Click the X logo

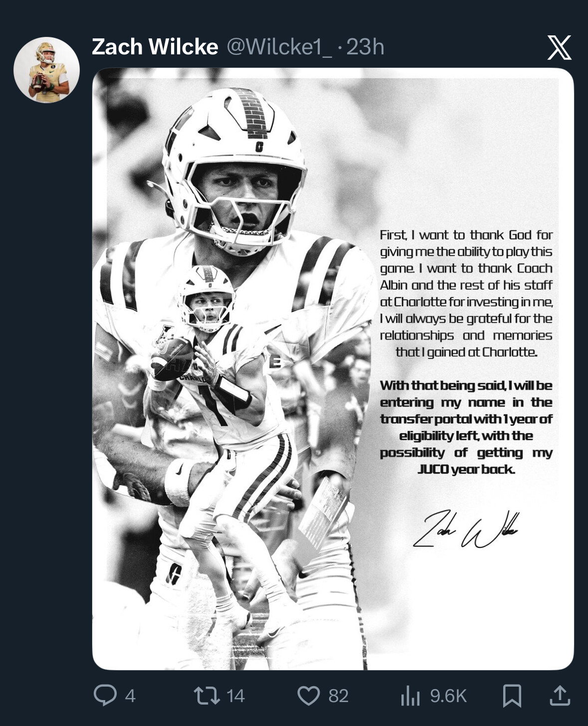tap(559, 47)
